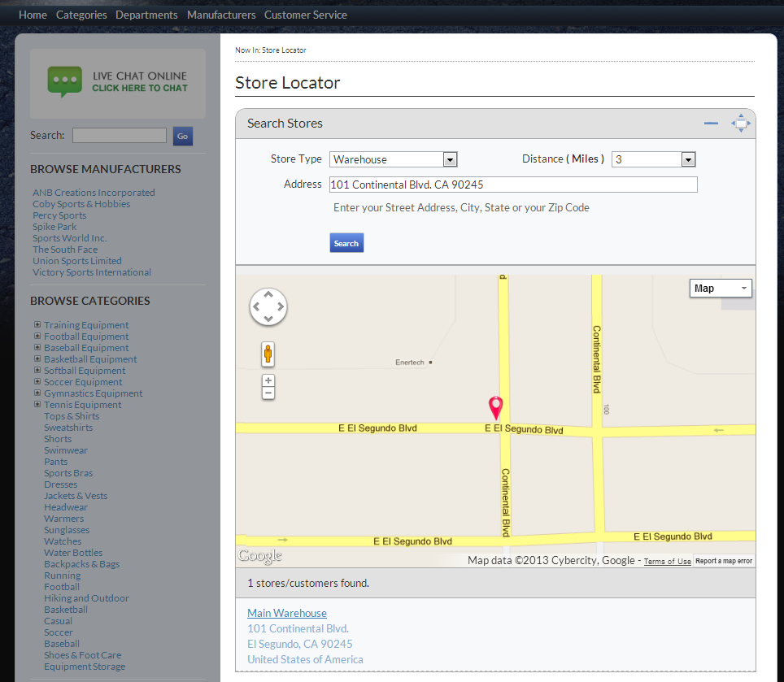
Task: Click the blue Search button
Action: (346, 243)
